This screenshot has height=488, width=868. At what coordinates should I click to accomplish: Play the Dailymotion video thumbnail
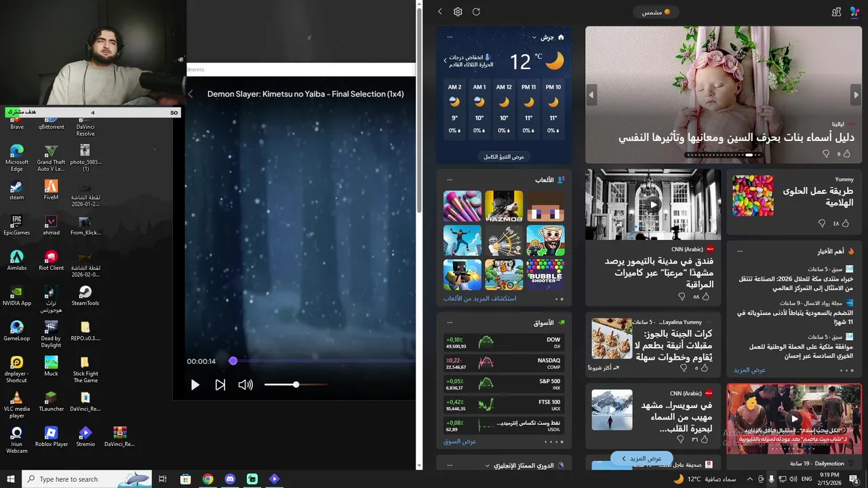(794, 419)
